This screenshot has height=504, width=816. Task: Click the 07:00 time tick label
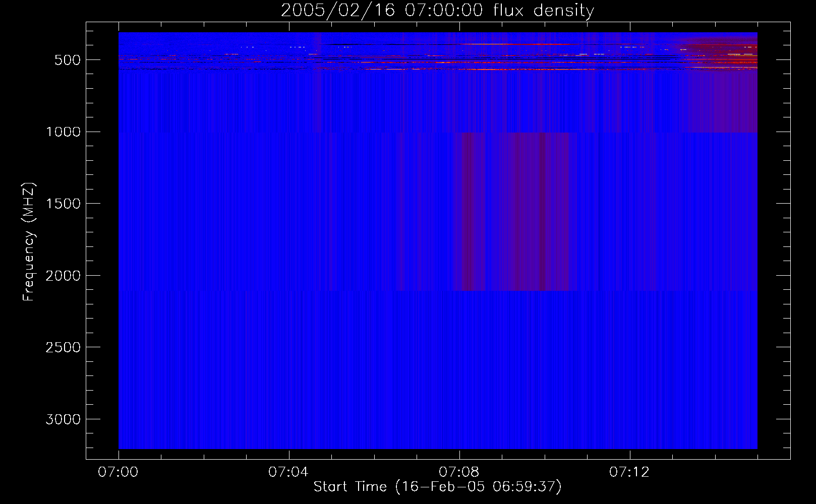pyautogui.click(x=118, y=472)
